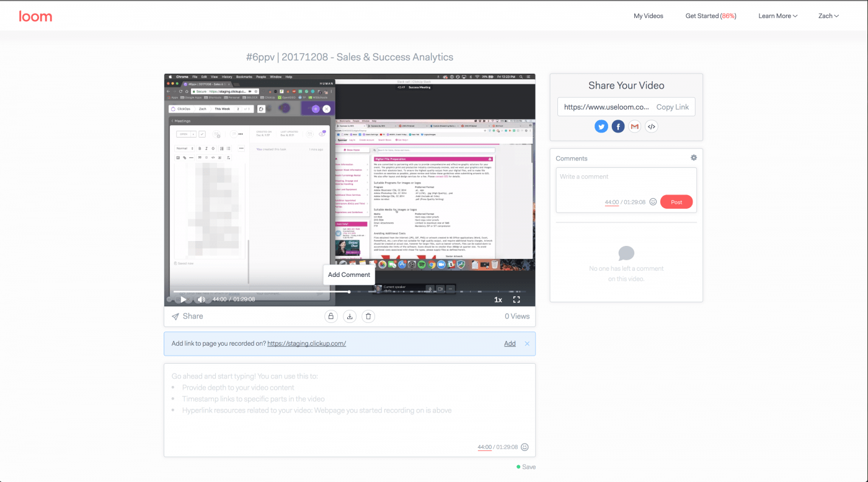Toggle video privacy with the lock icon
The image size is (868, 482).
coord(331,316)
